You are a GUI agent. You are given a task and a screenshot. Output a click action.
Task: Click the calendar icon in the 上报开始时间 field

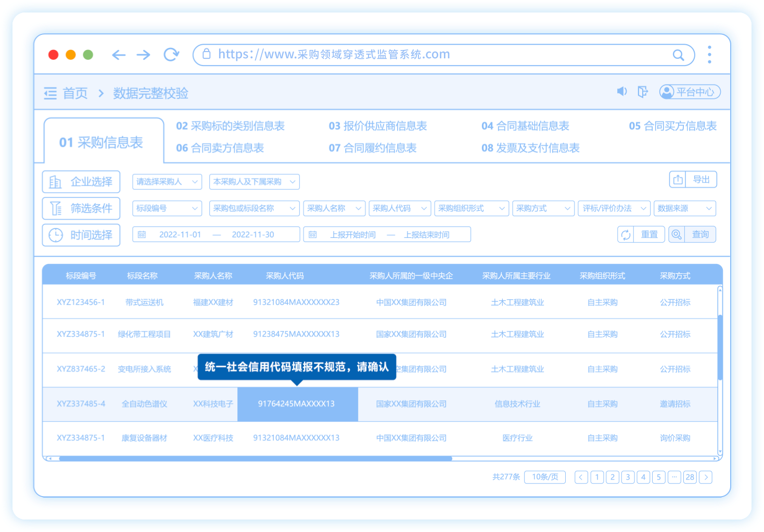pyautogui.click(x=312, y=235)
